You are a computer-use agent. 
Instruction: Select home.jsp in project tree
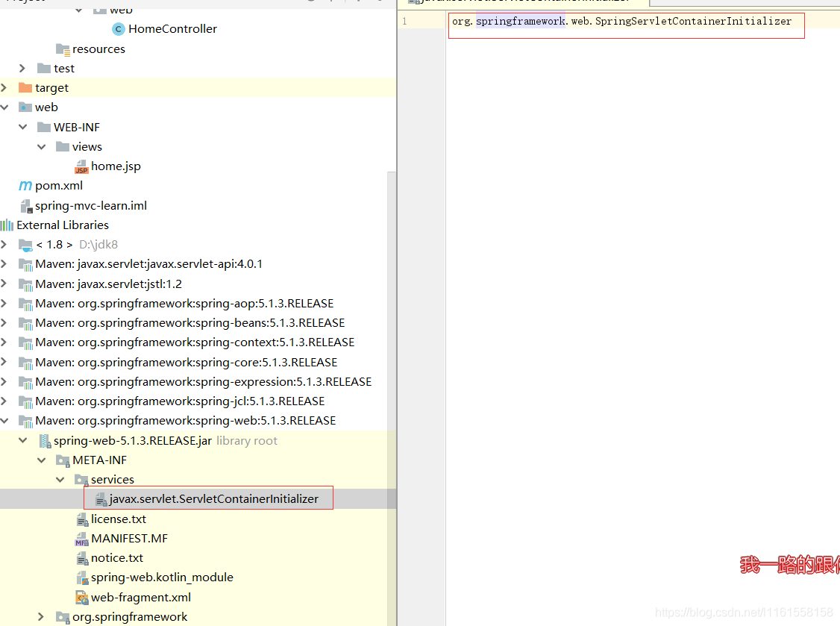(x=116, y=166)
